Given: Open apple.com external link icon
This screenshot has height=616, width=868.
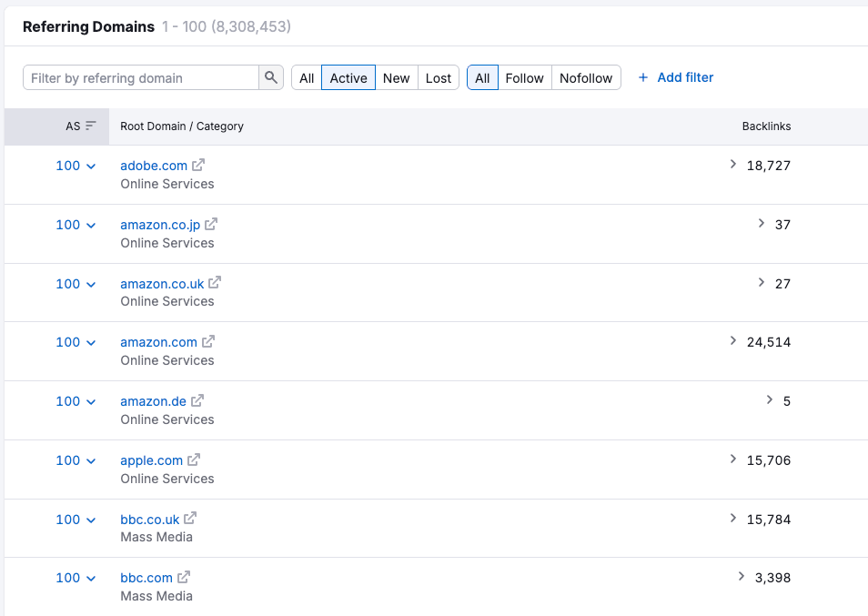Looking at the screenshot, I should pyautogui.click(x=194, y=459).
